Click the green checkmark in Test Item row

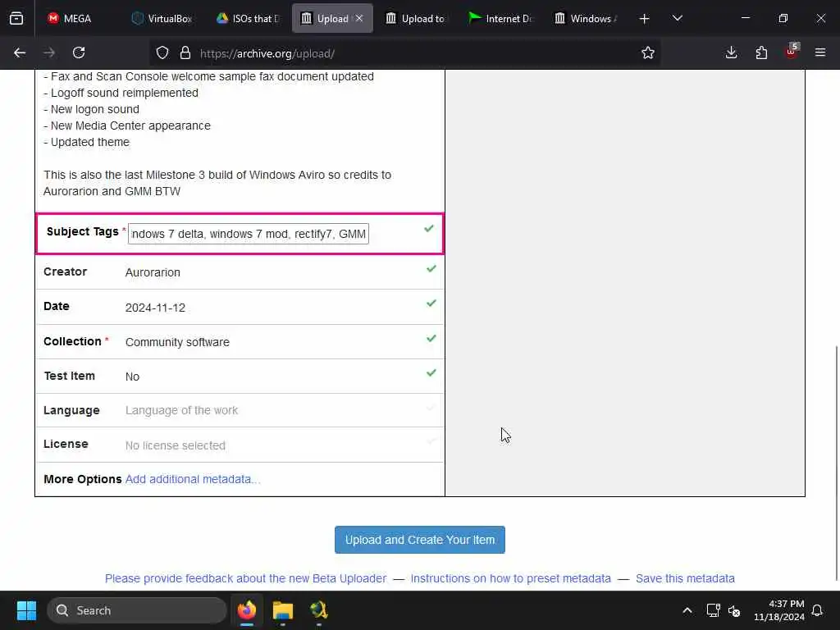[x=431, y=373]
